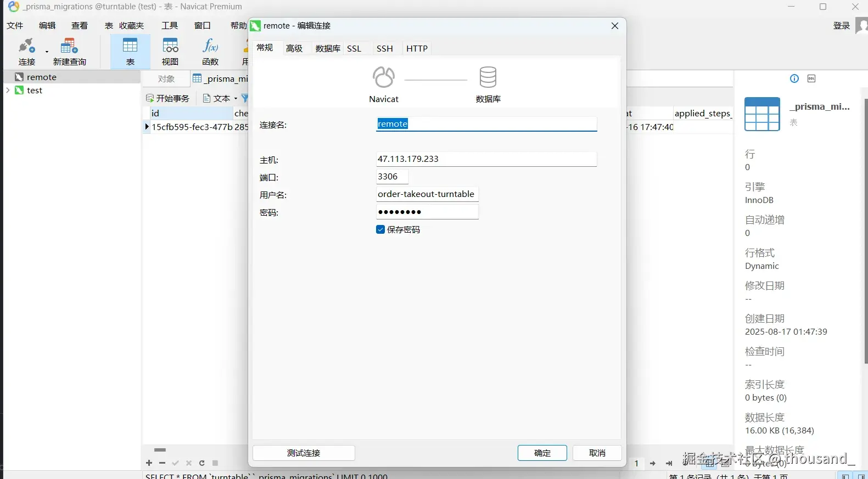The width and height of the screenshot is (868, 479).
Task: Select the row cell starting 15cfb595-fec3-477b
Action: 192,127
